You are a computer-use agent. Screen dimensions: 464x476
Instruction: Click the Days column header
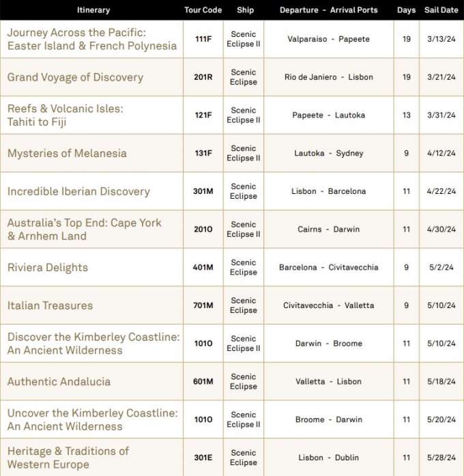[x=406, y=10]
